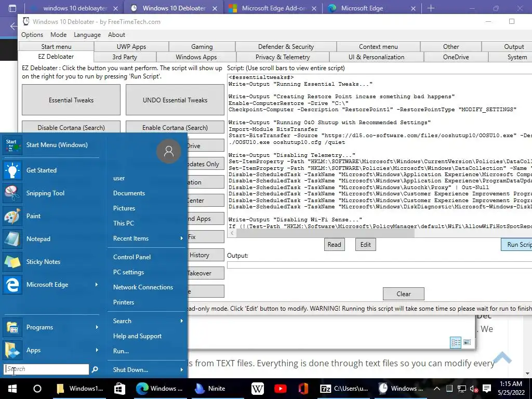Screen dimensions: 532x399
Task: Open YouTube taskbar icon
Action: (x=280, y=389)
